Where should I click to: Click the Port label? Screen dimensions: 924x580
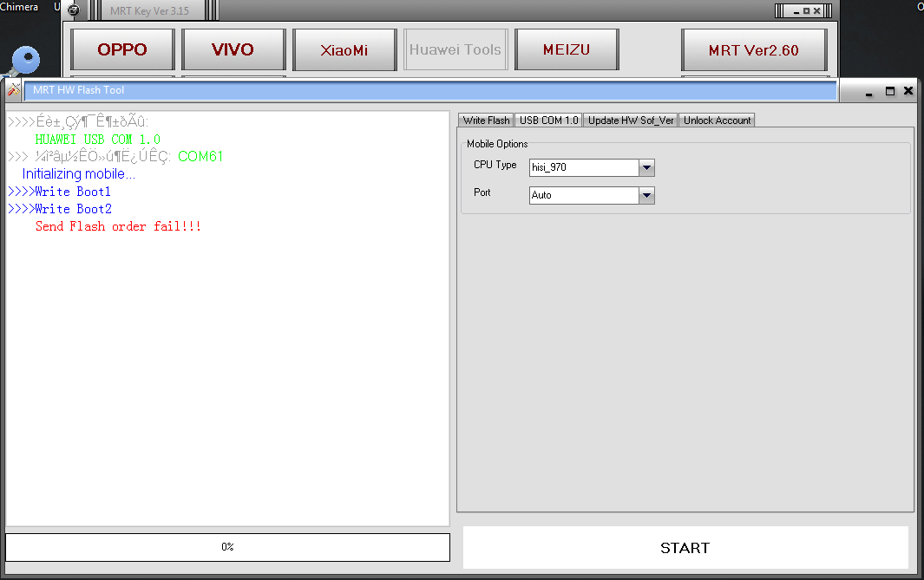pyautogui.click(x=482, y=192)
